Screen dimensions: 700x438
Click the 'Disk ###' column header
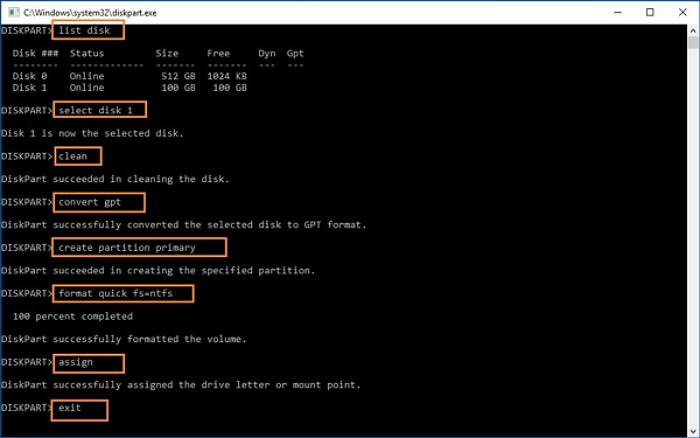[35, 53]
